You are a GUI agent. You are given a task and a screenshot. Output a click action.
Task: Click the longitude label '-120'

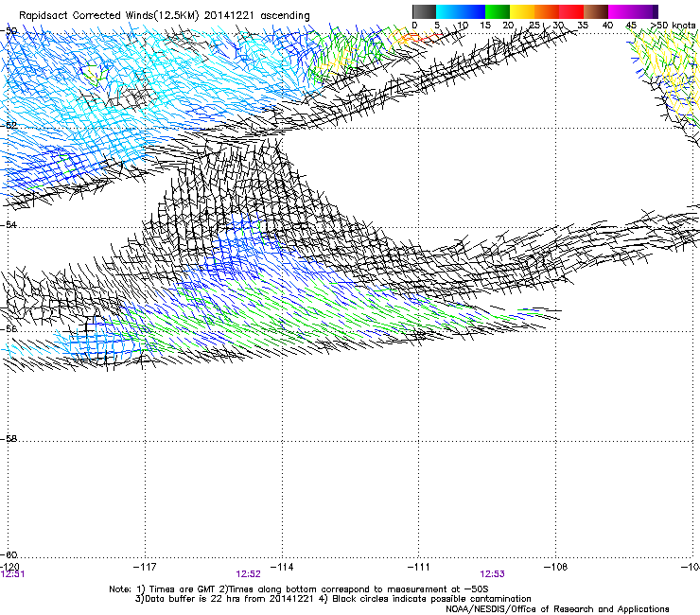9,567
